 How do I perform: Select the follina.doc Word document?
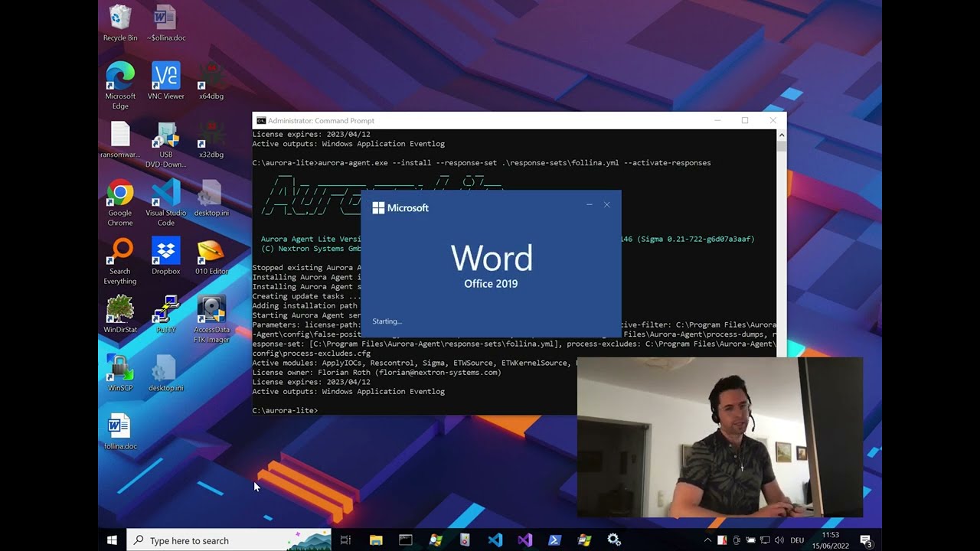tap(120, 431)
